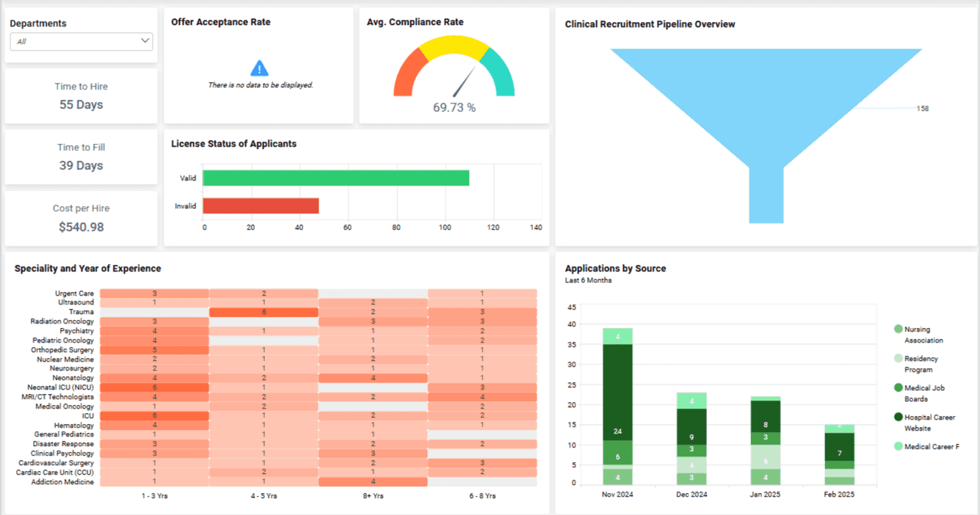Select the Trauma cell showing 6 under 4-5 Yrs
The height and width of the screenshot is (515, 980).
coord(263,311)
